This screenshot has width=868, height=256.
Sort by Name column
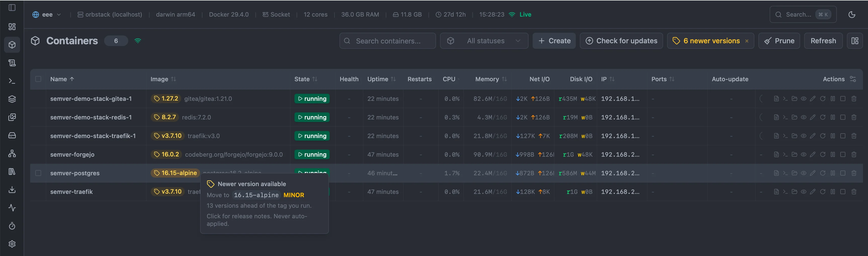[x=62, y=79]
